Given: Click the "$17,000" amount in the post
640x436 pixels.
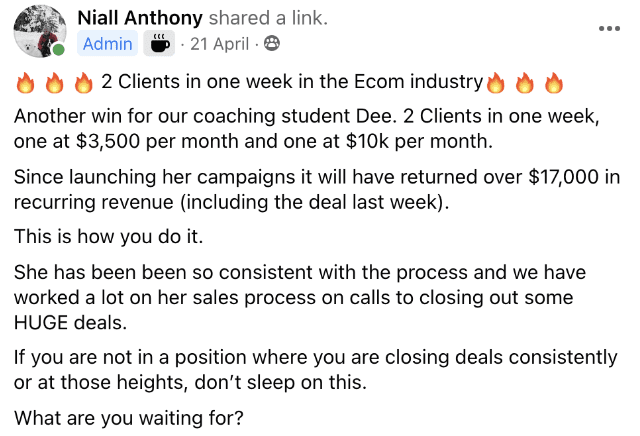Looking at the screenshot, I should click(564, 177).
